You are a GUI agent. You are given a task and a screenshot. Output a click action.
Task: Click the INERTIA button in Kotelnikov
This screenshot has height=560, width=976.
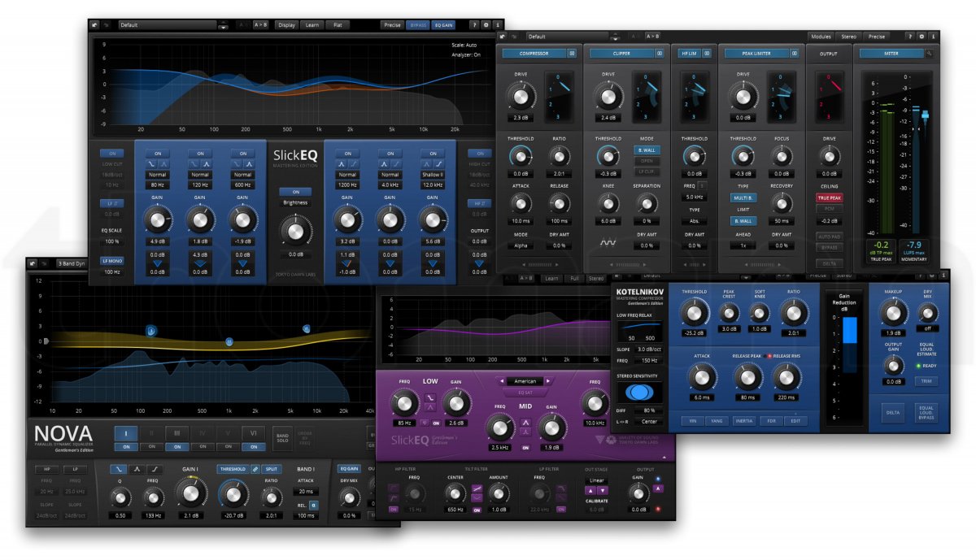click(744, 420)
